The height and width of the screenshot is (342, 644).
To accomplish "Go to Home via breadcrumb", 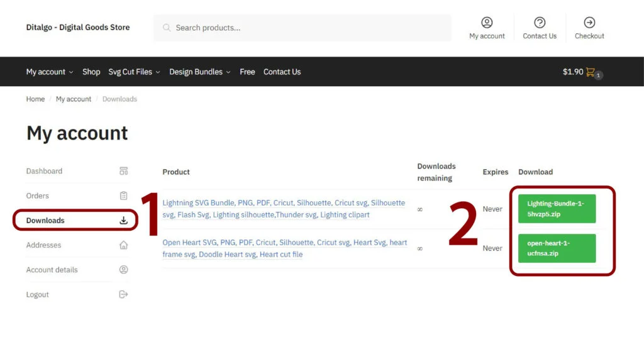I will click(x=35, y=99).
